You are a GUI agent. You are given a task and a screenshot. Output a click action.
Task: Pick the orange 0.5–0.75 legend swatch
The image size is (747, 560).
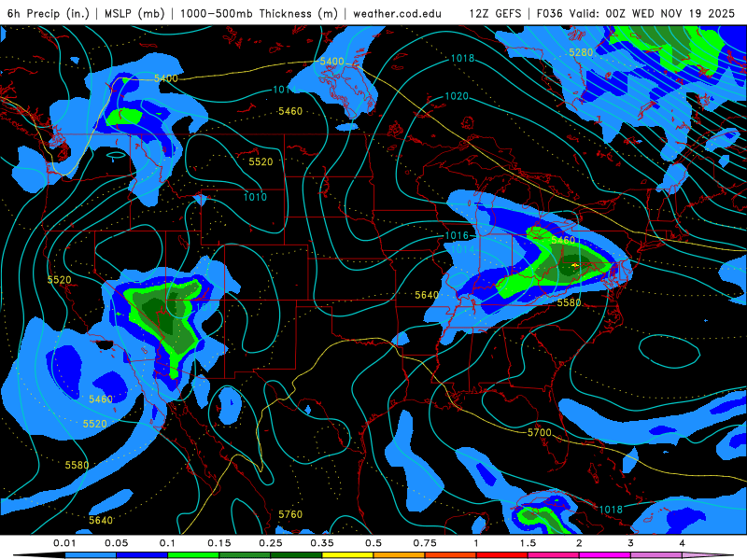pos(400,555)
